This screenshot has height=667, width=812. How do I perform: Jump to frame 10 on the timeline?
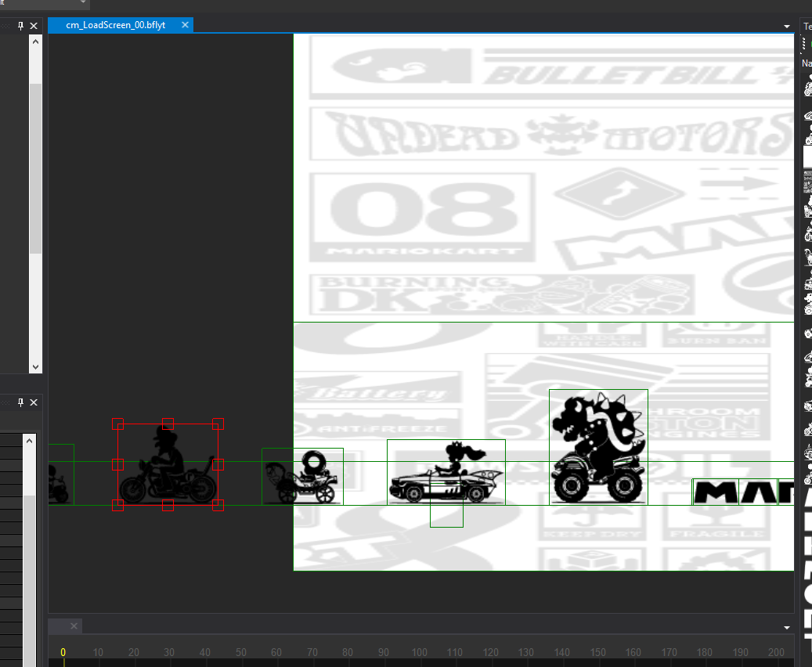pos(98,652)
